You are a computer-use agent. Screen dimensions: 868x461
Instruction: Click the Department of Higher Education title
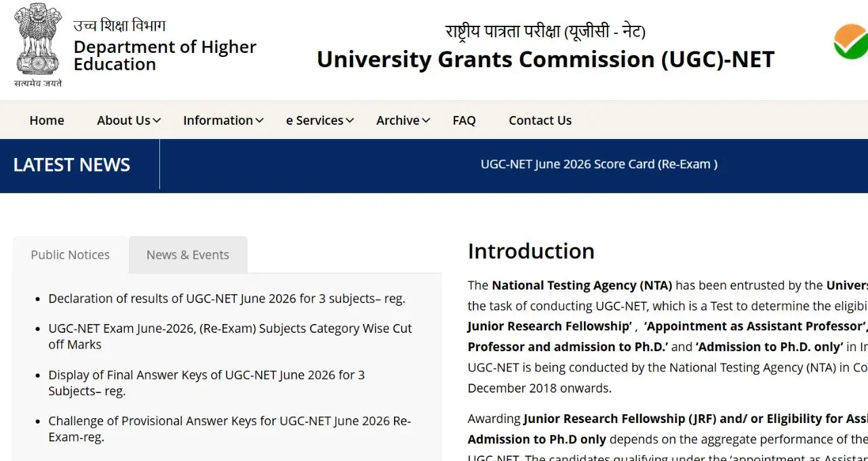coord(165,56)
